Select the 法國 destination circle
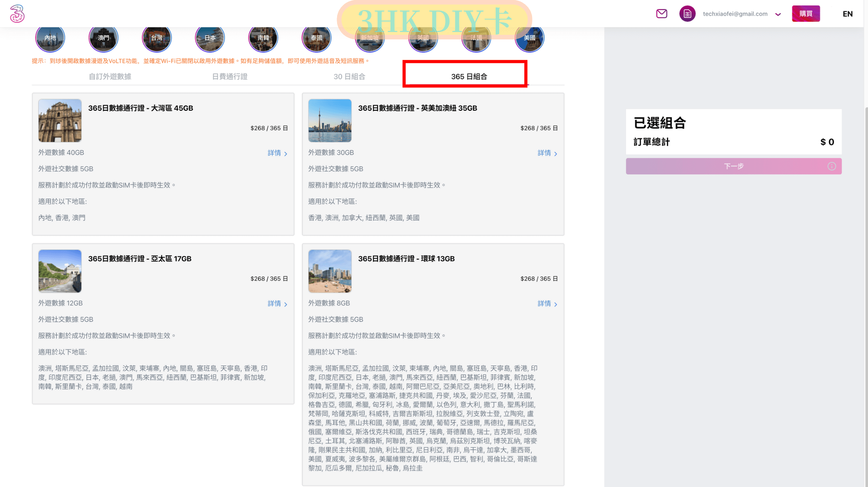868x487 pixels. 476,38
